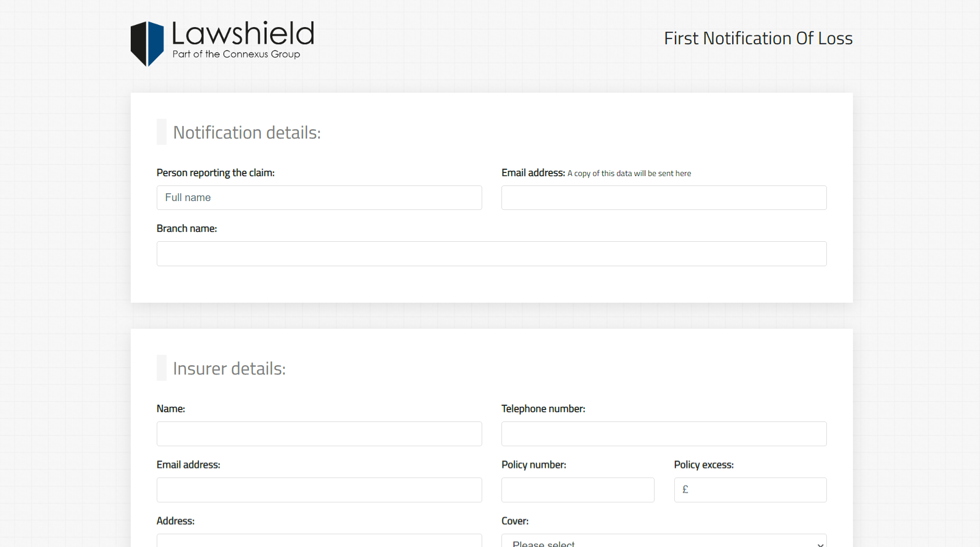This screenshot has width=980, height=547.
Task: Click the "Notification details:" section header
Action: coord(247,132)
